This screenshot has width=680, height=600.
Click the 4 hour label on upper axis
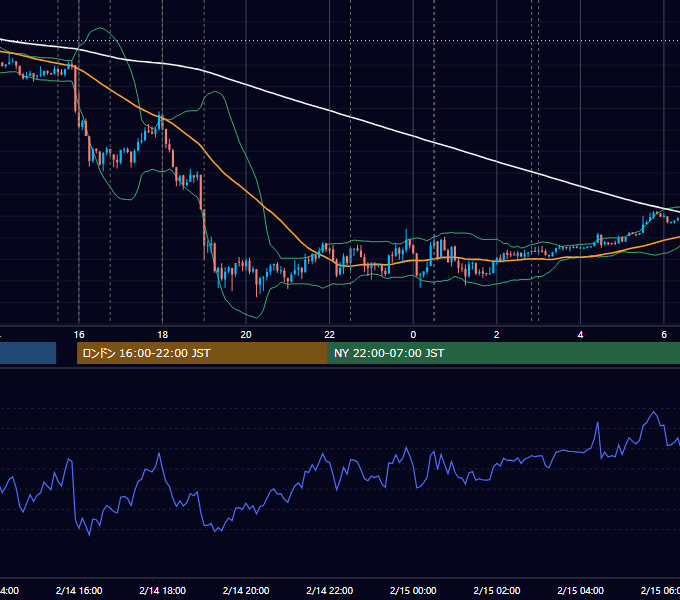click(x=580, y=335)
